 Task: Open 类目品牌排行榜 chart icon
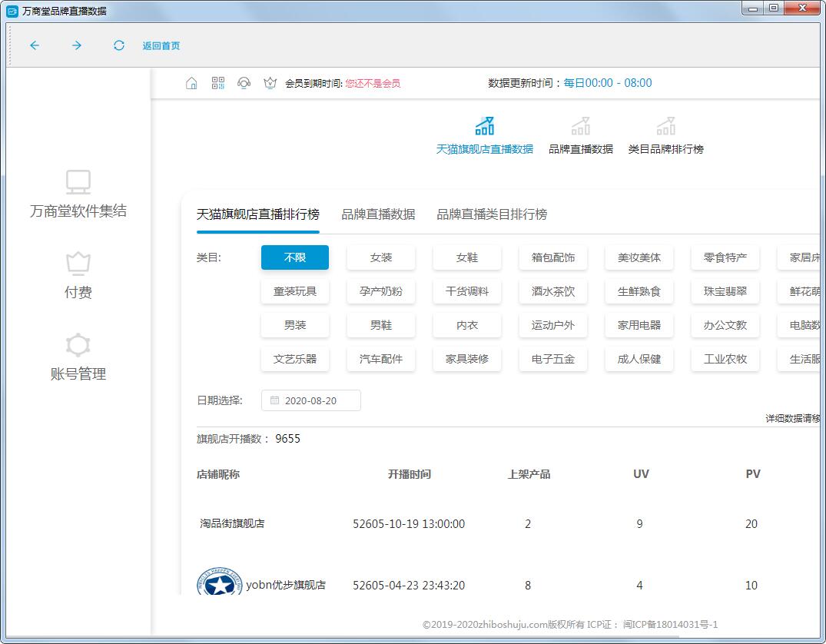pyautogui.click(x=665, y=126)
